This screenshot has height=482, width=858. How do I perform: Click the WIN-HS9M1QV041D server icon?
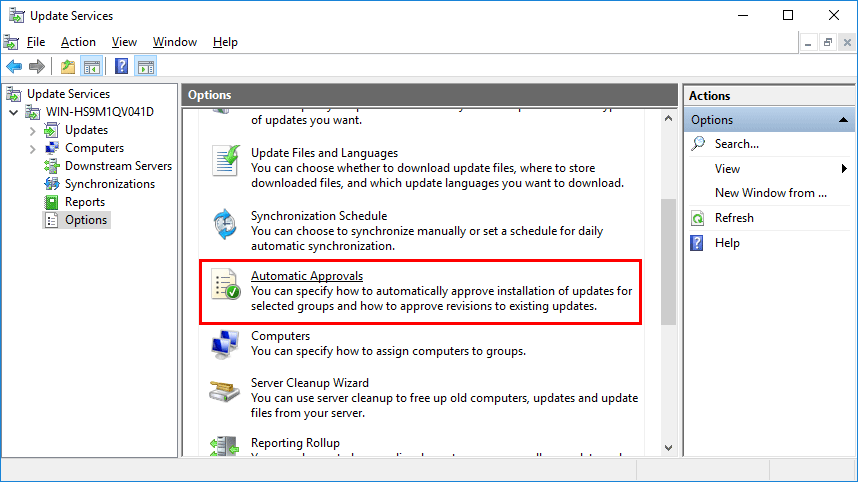coord(33,112)
